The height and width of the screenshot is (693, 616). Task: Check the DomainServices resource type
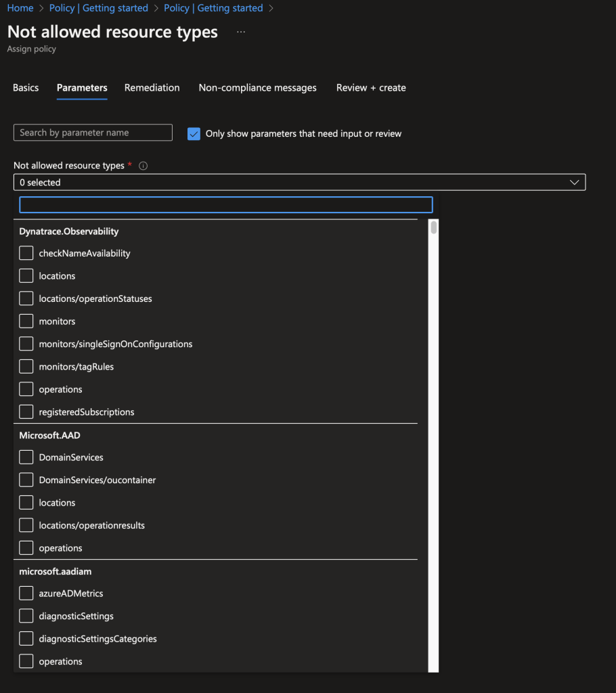26,457
